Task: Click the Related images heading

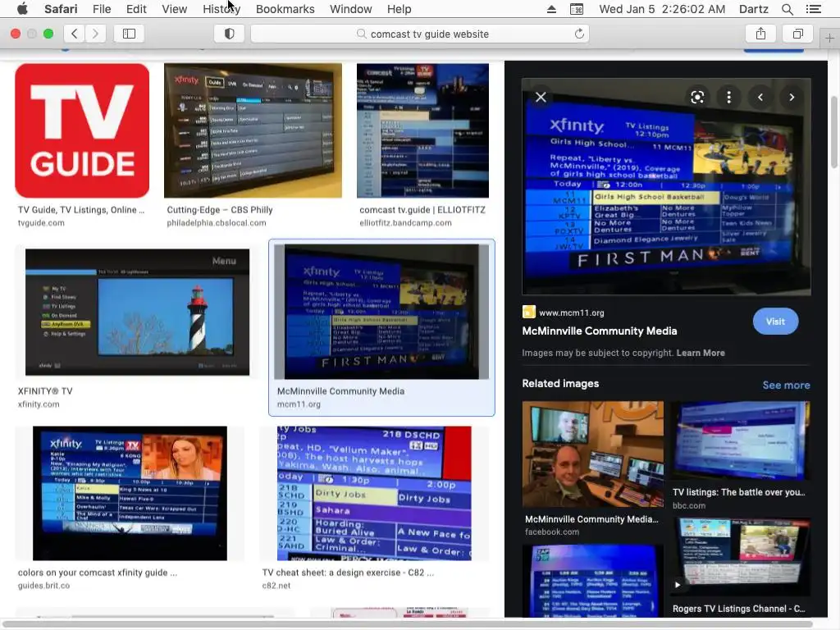Action: pos(560,384)
